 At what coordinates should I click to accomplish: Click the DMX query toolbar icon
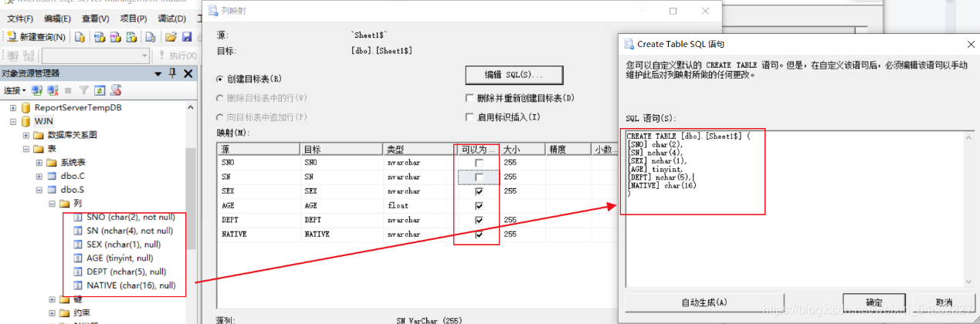coord(115,37)
